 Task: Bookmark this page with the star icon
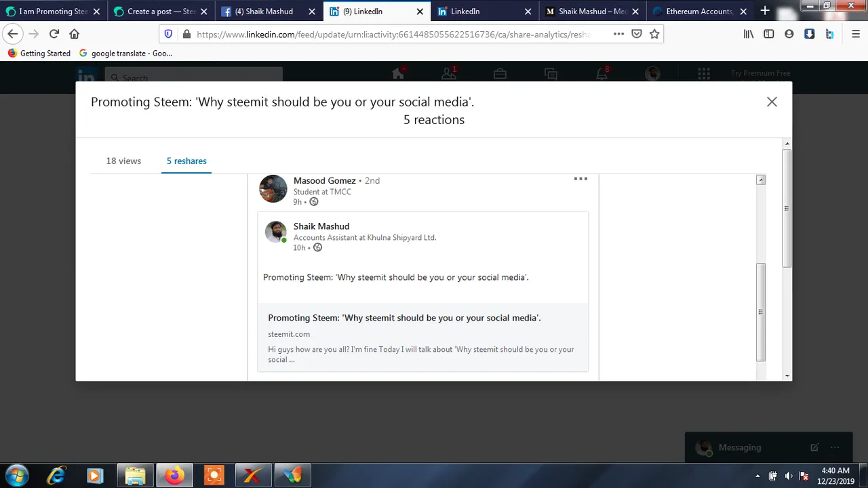[654, 34]
